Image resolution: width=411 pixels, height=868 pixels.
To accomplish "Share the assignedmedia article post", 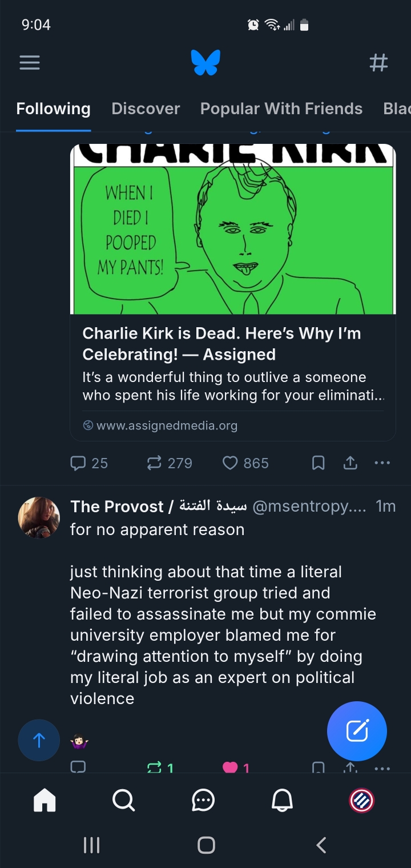I will (x=350, y=463).
